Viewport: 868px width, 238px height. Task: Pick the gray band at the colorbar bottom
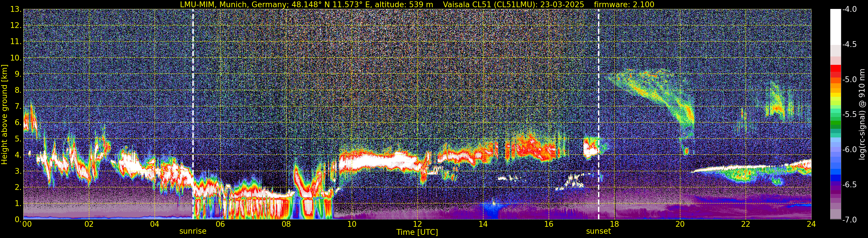(x=836, y=214)
